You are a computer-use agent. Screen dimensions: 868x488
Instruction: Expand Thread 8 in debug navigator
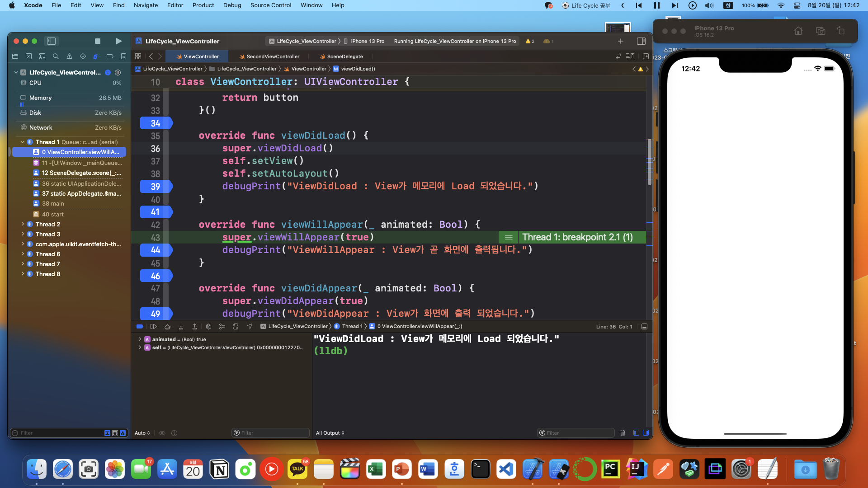[x=23, y=274]
